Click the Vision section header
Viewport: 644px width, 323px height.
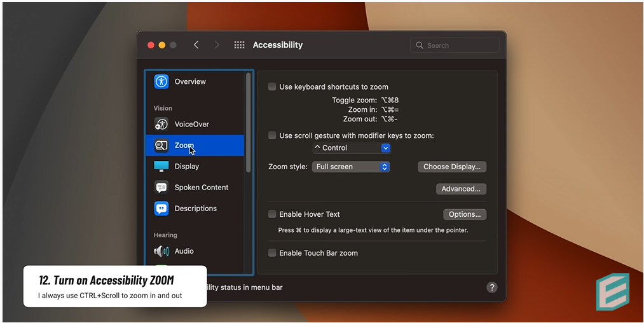click(x=163, y=108)
